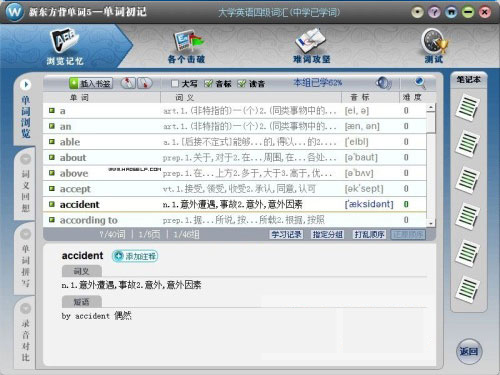
Task: Open the 测试 mode with clock icon
Action: [434, 47]
